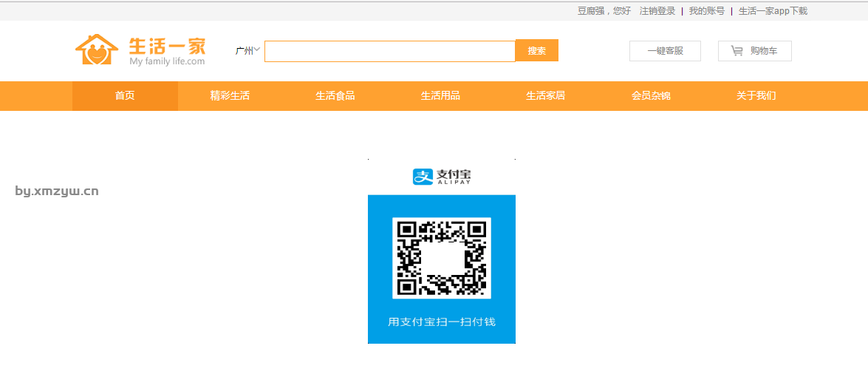Open the 会员杂锦 navigation item

coord(651,96)
